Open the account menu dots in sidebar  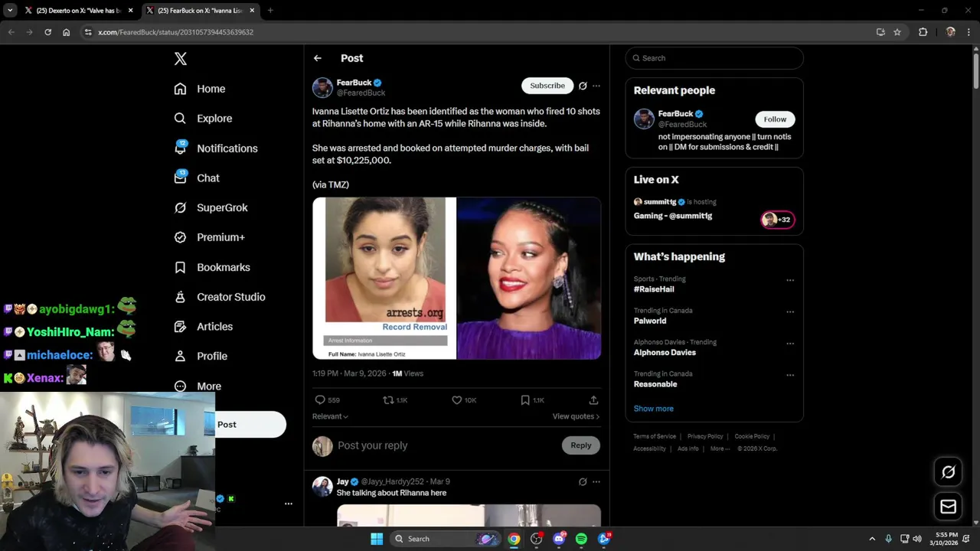[x=289, y=504]
